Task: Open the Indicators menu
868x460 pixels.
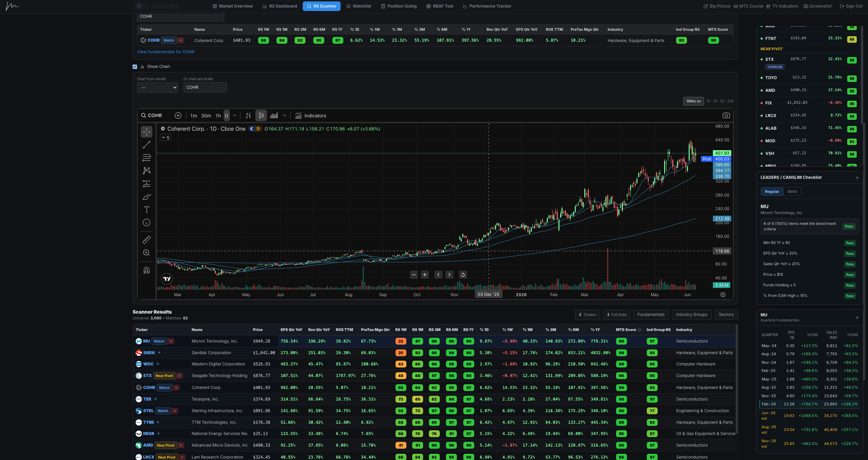Action: tap(311, 116)
